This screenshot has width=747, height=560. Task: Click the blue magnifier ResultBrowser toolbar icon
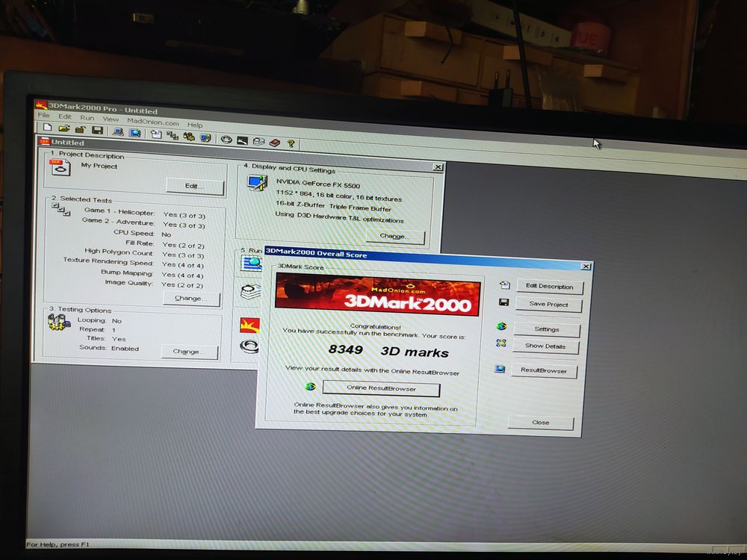pos(135,132)
